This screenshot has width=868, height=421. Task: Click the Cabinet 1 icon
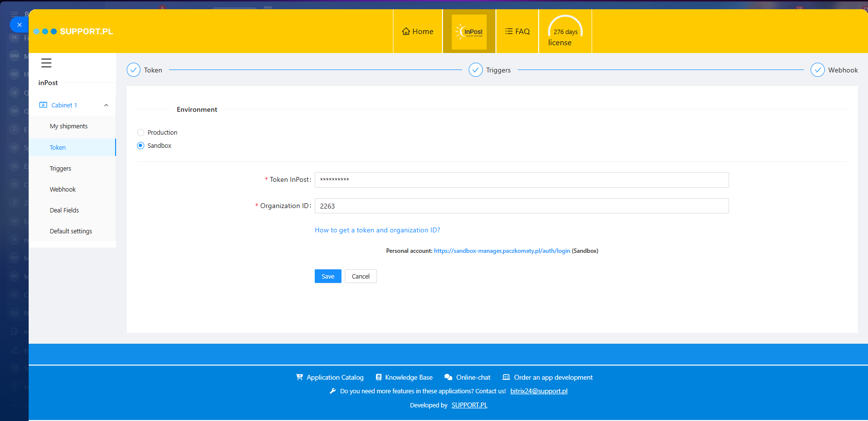43,105
